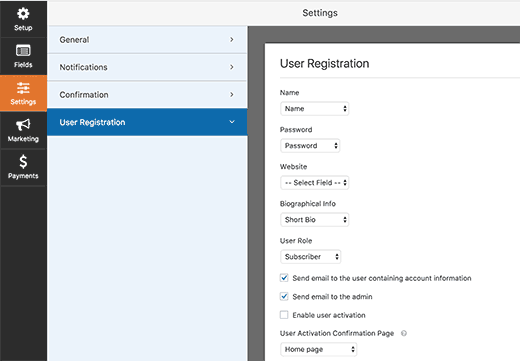Screen dimensions: 520x361
Task: Open the Fields panel icon
Action: (23, 51)
